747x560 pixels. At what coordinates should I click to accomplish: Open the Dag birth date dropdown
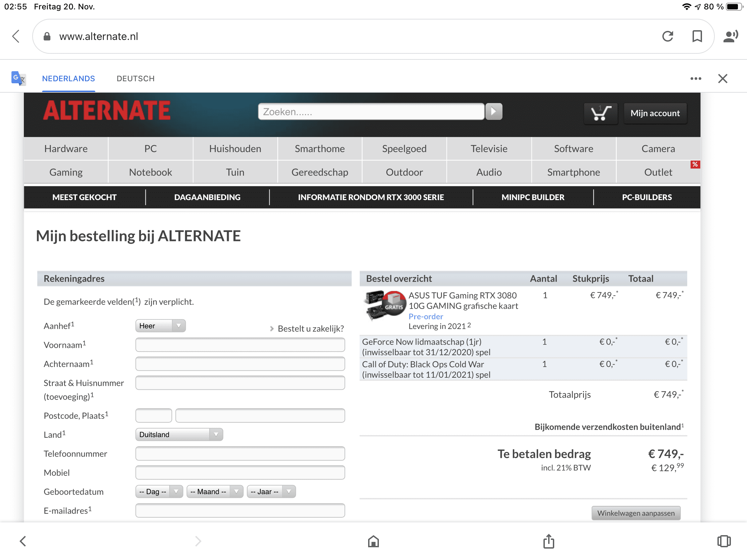(x=159, y=492)
